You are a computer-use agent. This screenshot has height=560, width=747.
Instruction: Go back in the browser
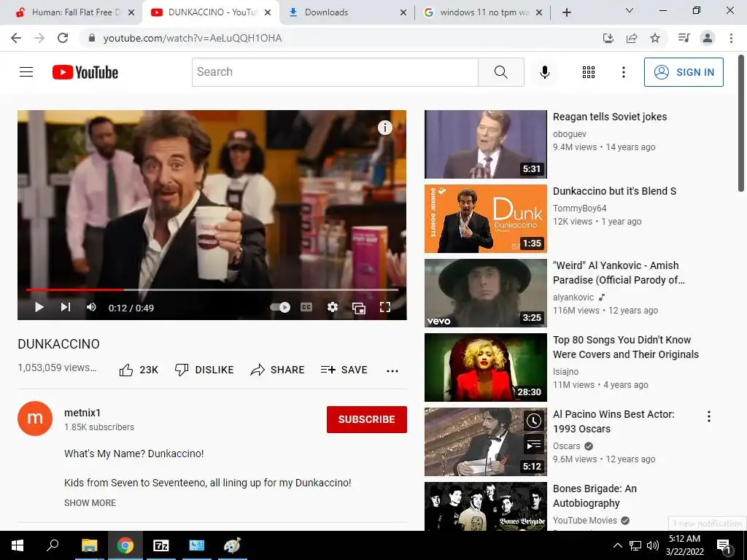tap(16, 38)
